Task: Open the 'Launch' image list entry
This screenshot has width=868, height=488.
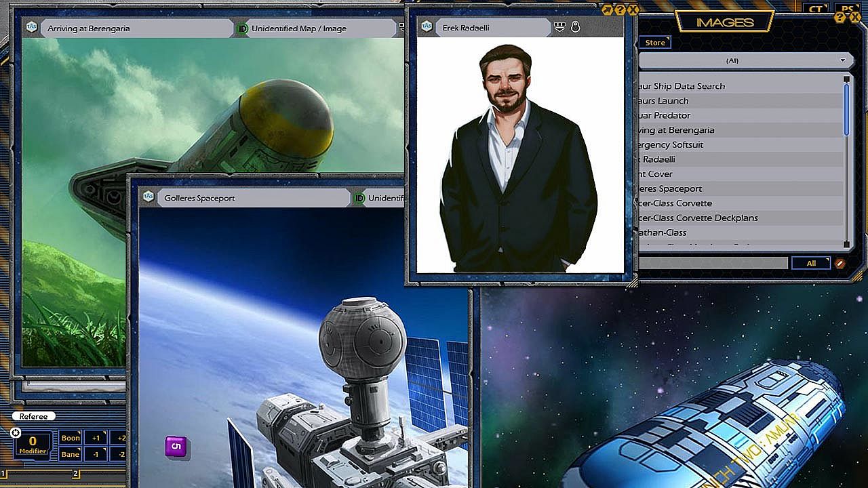Action: click(740, 101)
